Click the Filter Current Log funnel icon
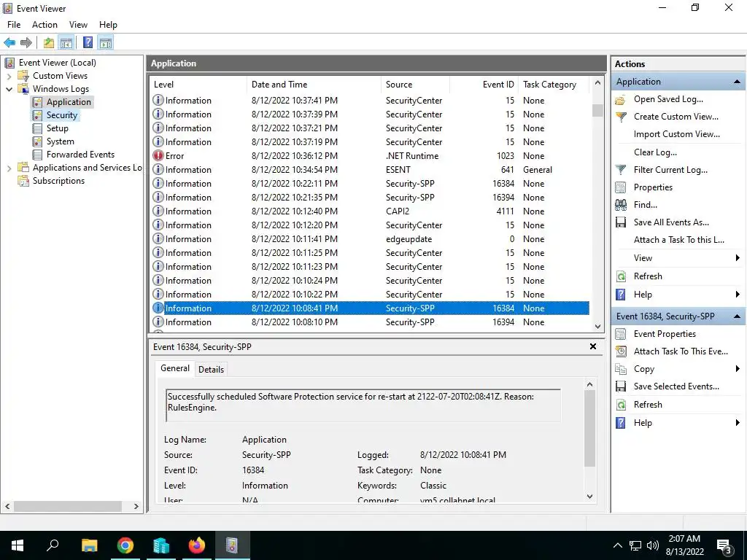This screenshot has width=747, height=560. tap(620, 170)
